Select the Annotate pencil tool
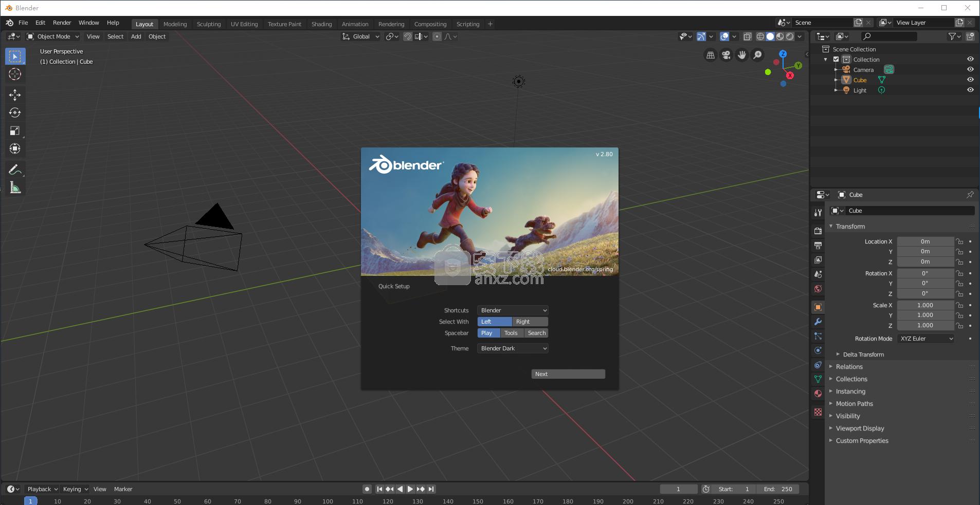Screen dimensions: 980x505 15,170
